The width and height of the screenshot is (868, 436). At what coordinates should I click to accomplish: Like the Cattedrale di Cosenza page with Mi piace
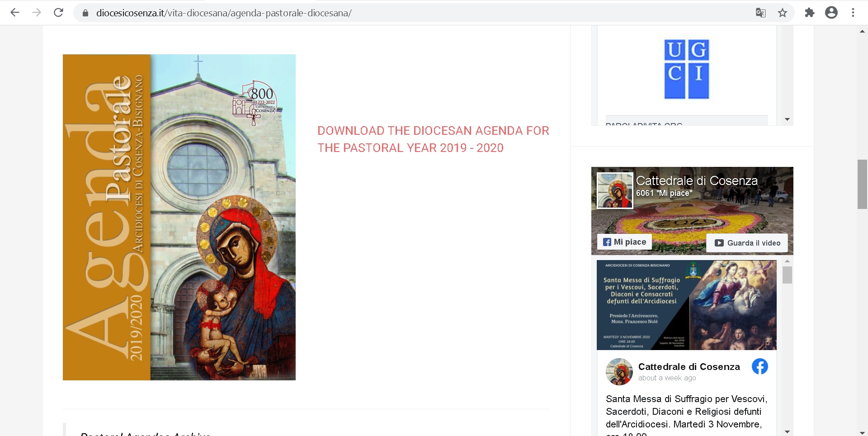624,242
